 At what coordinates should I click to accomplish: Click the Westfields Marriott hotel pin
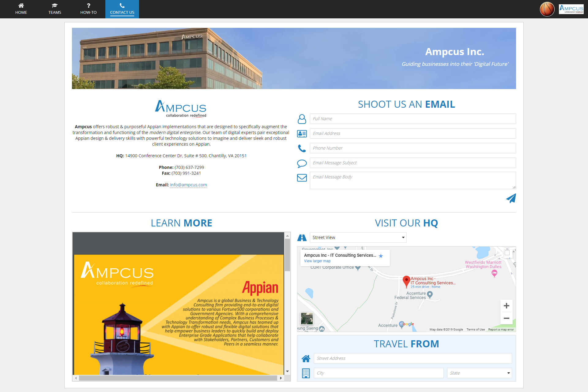point(494,273)
